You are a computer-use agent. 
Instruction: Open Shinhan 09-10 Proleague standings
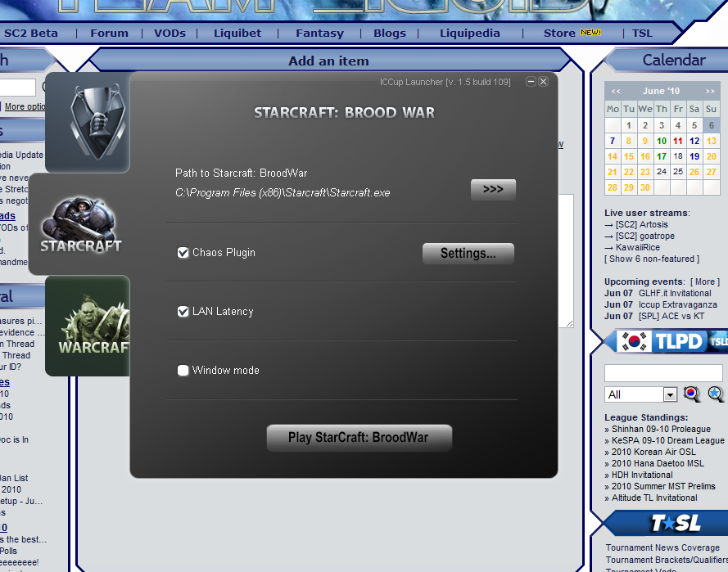pos(661,429)
